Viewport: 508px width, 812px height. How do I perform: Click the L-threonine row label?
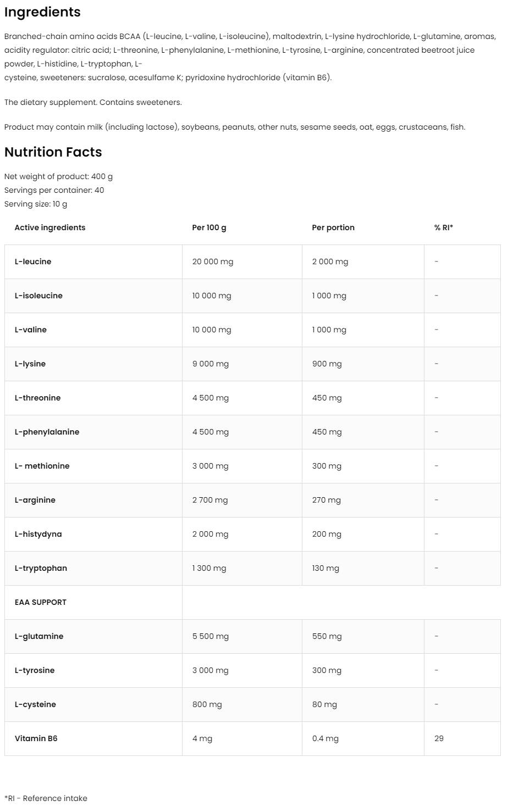pyautogui.click(x=37, y=398)
